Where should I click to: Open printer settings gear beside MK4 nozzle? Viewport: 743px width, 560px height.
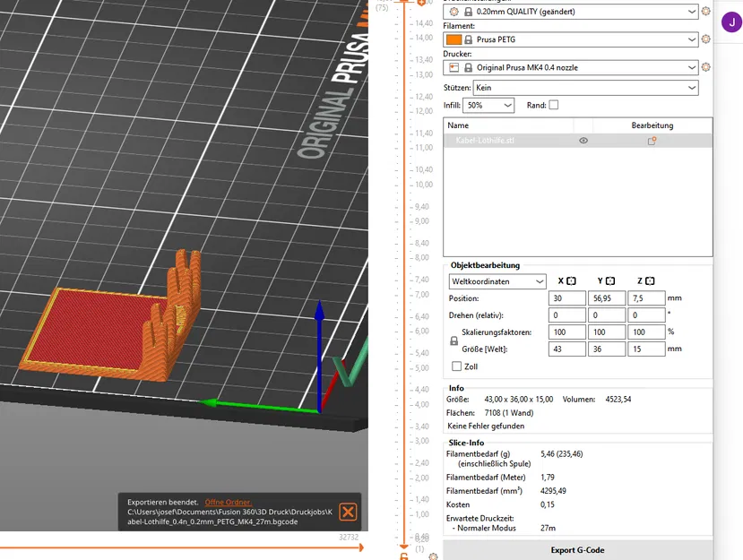(x=705, y=67)
